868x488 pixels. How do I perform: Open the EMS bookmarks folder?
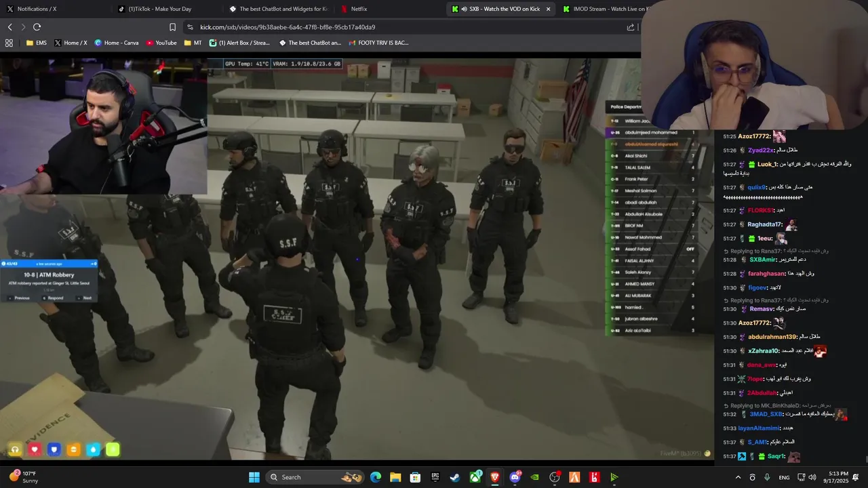[37, 43]
